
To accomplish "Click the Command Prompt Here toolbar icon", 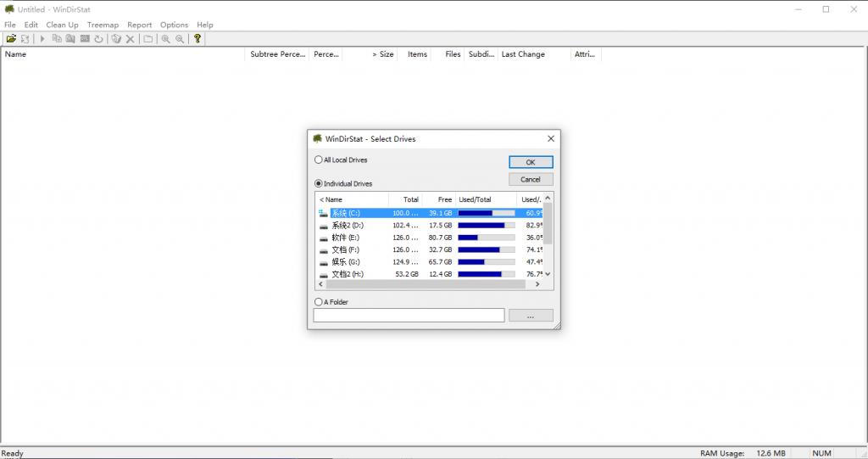I will click(x=85, y=39).
